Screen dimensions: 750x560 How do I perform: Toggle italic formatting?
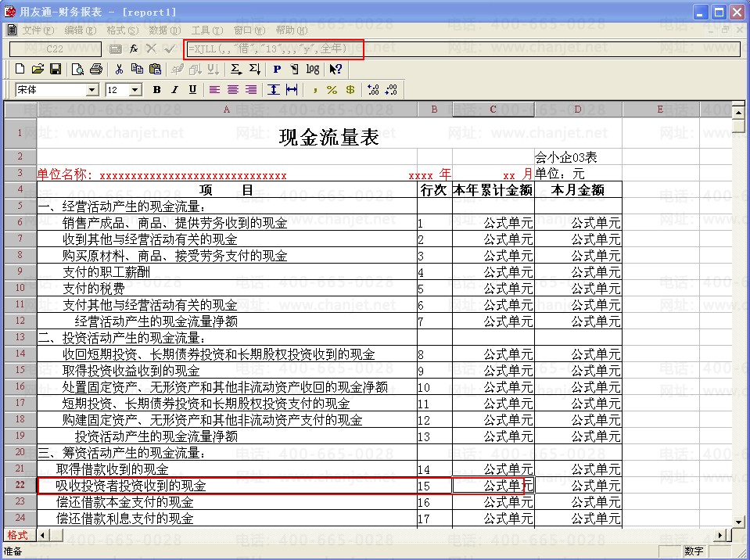pos(174,89)
